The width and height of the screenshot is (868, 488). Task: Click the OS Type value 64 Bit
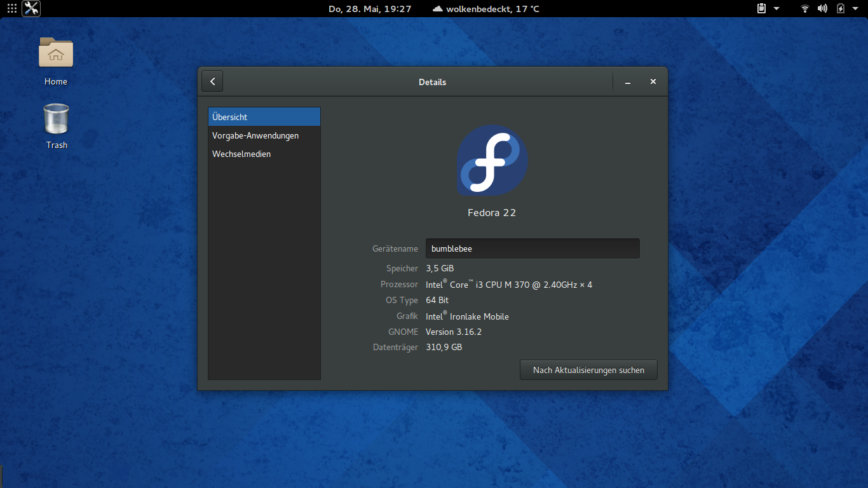coord(437,300)
